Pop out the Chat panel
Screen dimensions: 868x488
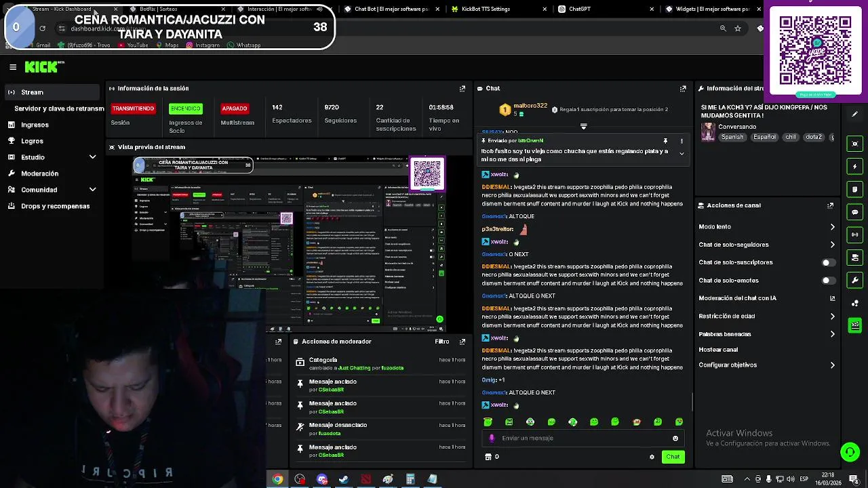point(683,89)
